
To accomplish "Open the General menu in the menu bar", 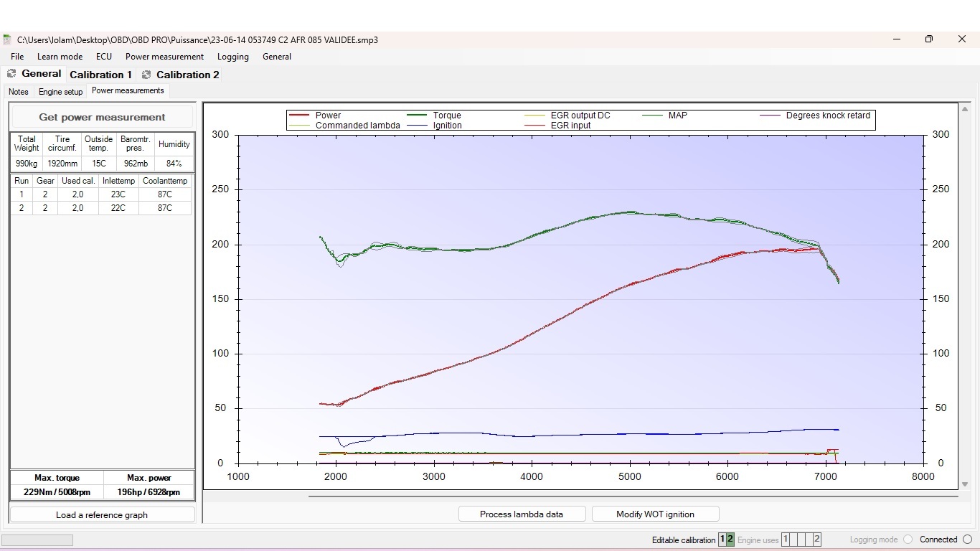I will (277, 57).
